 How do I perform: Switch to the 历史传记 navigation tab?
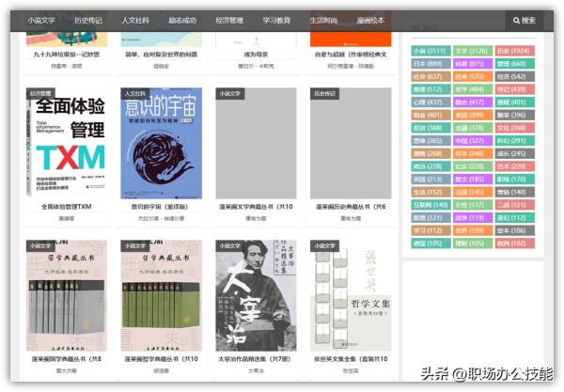click(89, 20)
